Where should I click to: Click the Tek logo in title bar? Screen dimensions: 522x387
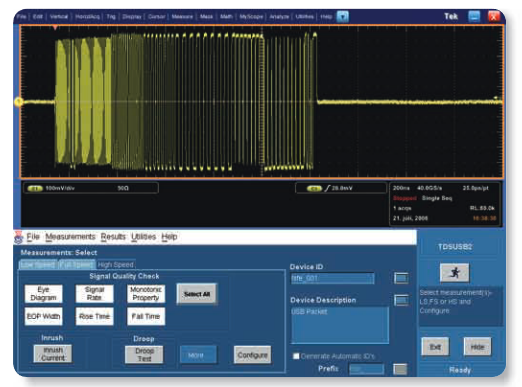tap(451, 16)
